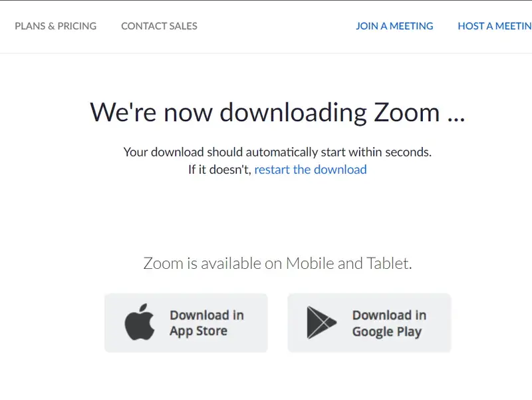The height and width of the screenshot is (400, 532).
Task: Open the PLANS & PRICING menu item
Action: tap(56, 26)
